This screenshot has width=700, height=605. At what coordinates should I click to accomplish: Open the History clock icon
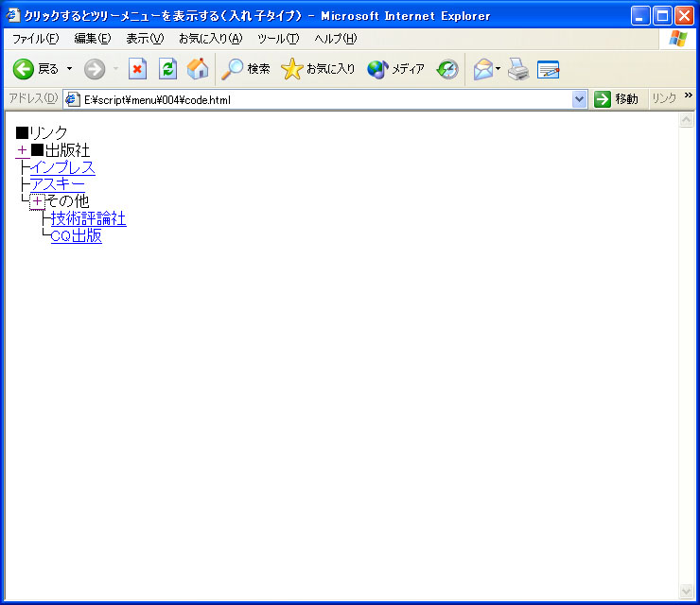pos(447,69)
